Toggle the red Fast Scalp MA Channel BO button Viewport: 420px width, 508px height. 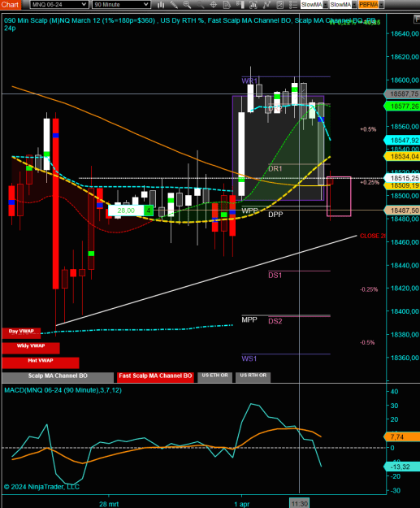155,377
